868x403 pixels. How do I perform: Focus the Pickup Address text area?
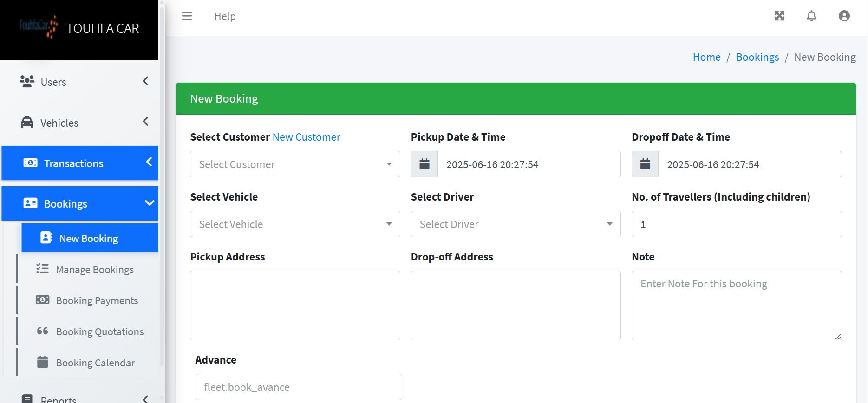[x=295, y=305]
